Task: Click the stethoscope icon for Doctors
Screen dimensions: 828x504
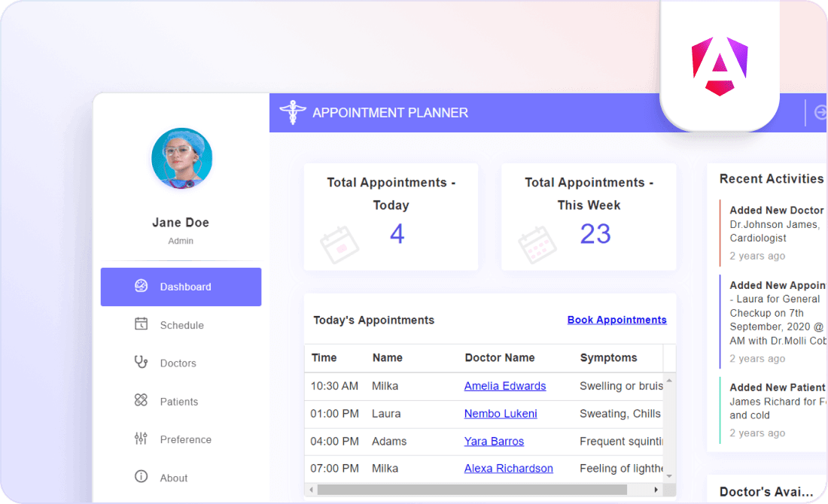Action: (142, 363)
